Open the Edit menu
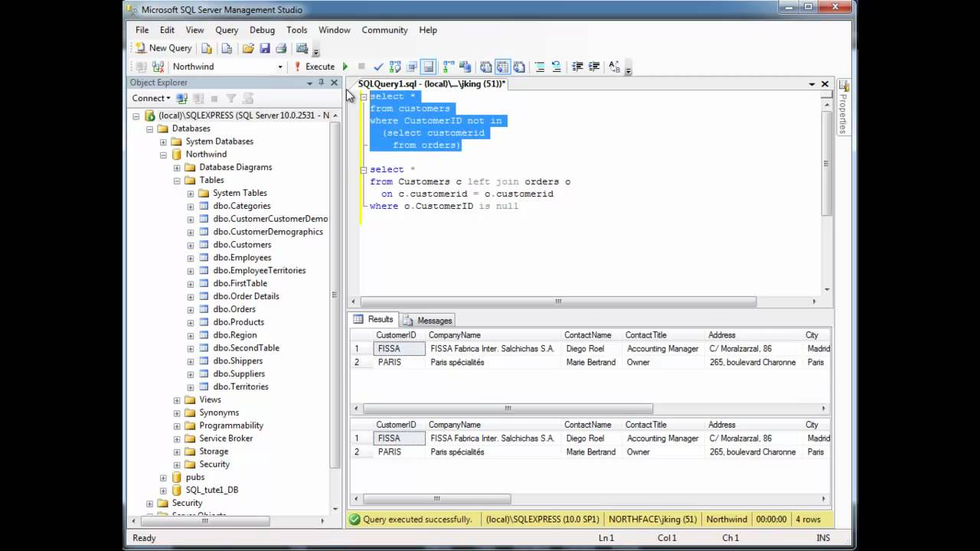Viewport: 980px width, 551px height. point(167,30)
